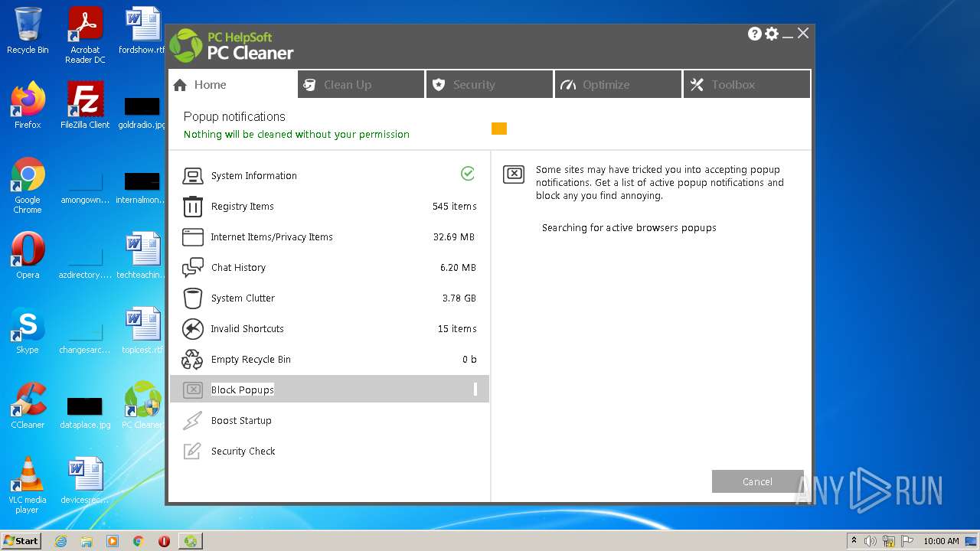Viewport: 980px width, 551px height.
Task: Click the '0 b' recycle bin size
Action: tap(469, 360)
